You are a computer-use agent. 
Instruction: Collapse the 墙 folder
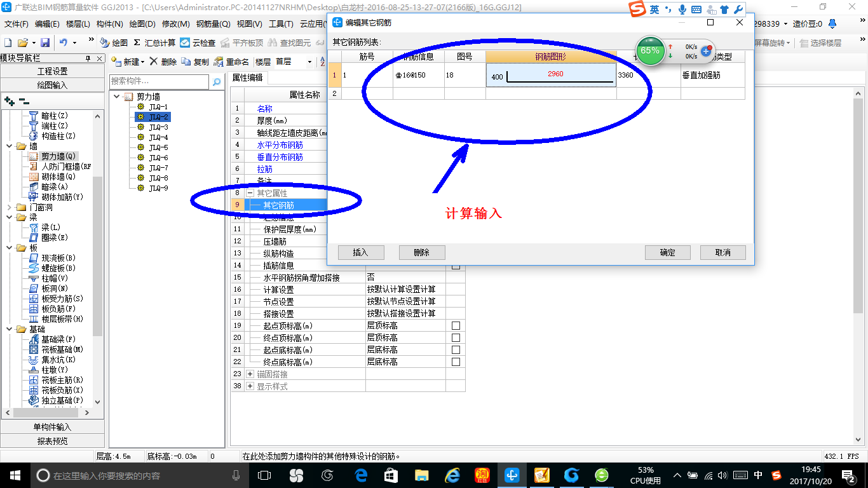tap(8, 146)
